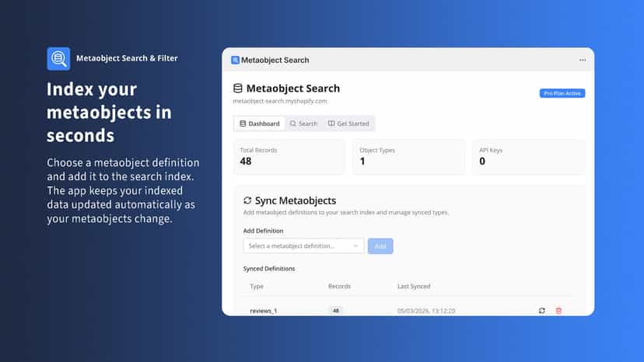Open the Get Started tab
The height and width of the screenshot is (362, 644).
348,124
